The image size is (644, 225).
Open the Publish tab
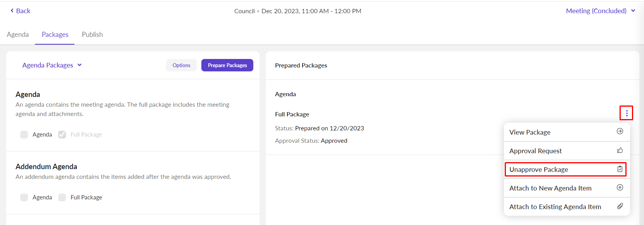tap(92, 35)
